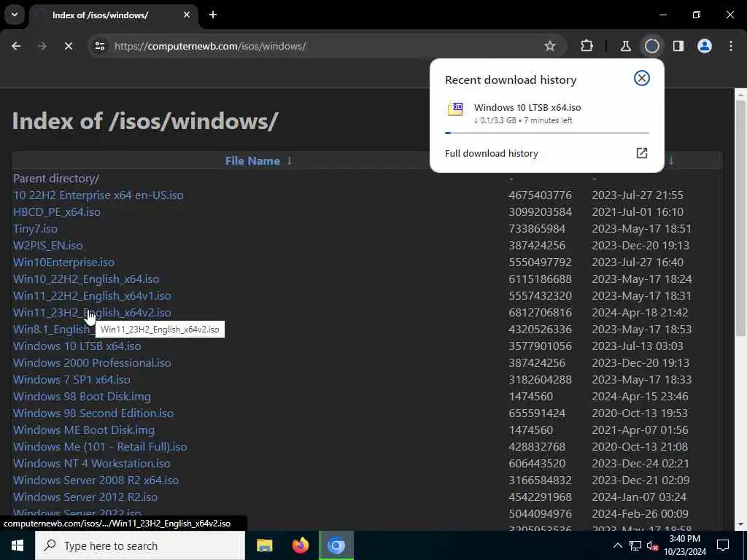Click Win11_22H2_English_x64v1.iso link
This screenshot has height=560, width=747.
pyautogui.click(x=92, y=296)
